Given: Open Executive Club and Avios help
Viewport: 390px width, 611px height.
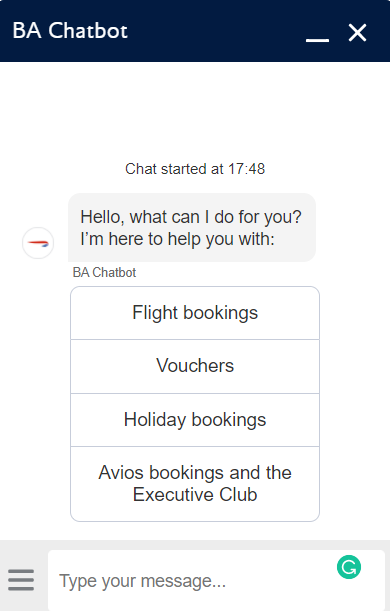Looking at the screenshot, I should (x=195, y=484).
